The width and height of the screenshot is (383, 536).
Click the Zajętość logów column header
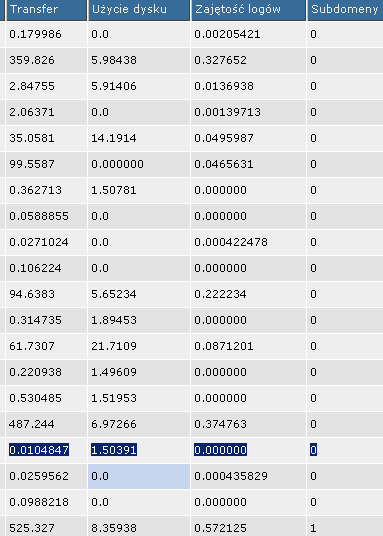click(248, 10)
